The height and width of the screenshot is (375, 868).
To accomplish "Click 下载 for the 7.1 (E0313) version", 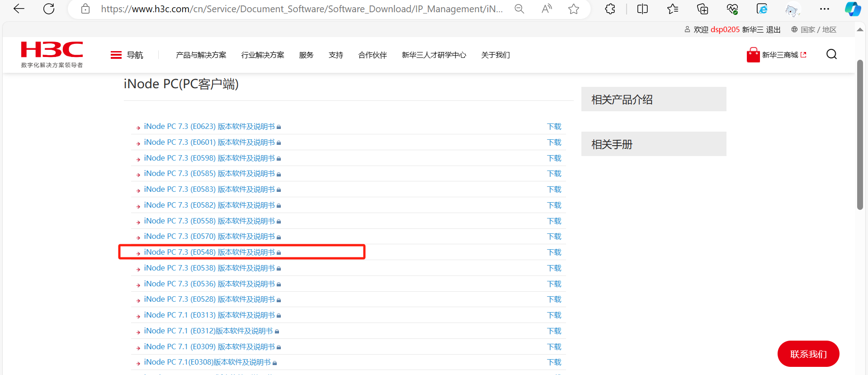I will pos(554,315).
